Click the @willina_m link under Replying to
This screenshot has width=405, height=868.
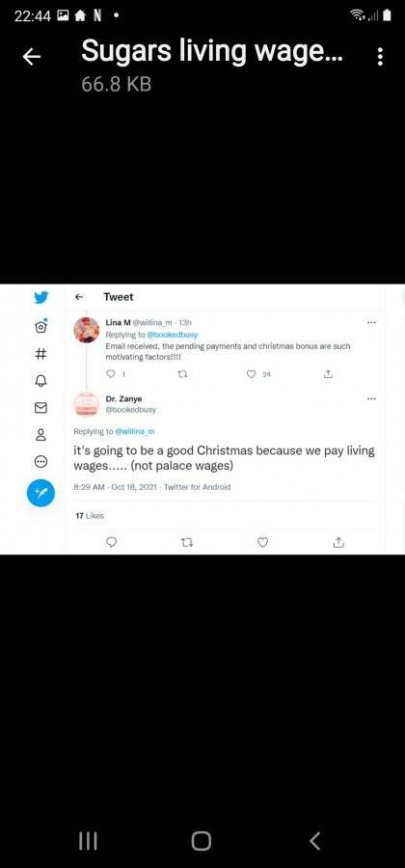click(135, 431)
